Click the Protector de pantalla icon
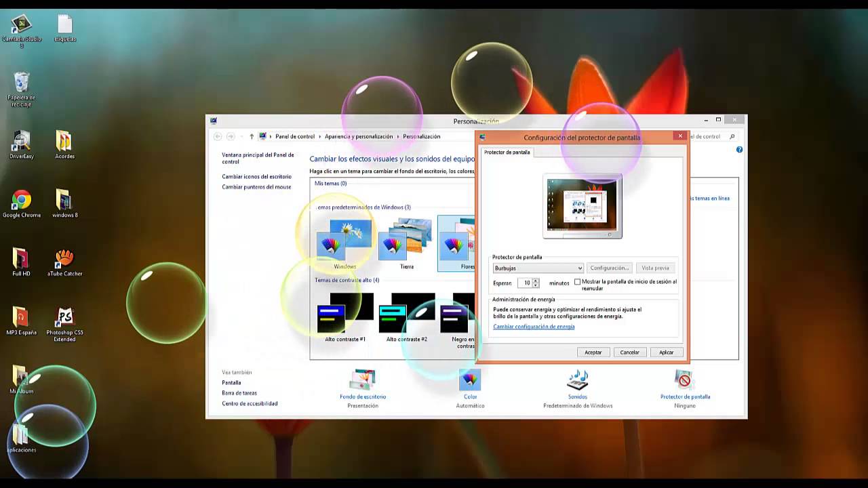 tap(685, 380)
